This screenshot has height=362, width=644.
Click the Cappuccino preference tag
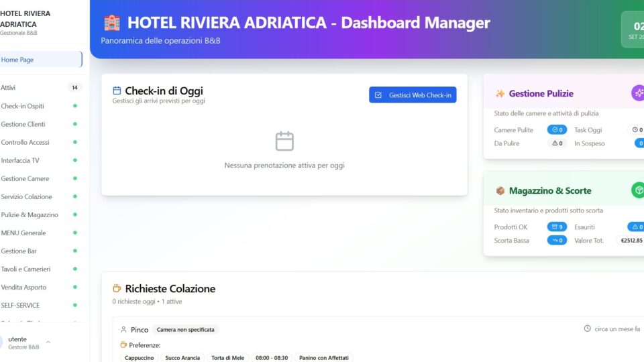pos(140,358)
